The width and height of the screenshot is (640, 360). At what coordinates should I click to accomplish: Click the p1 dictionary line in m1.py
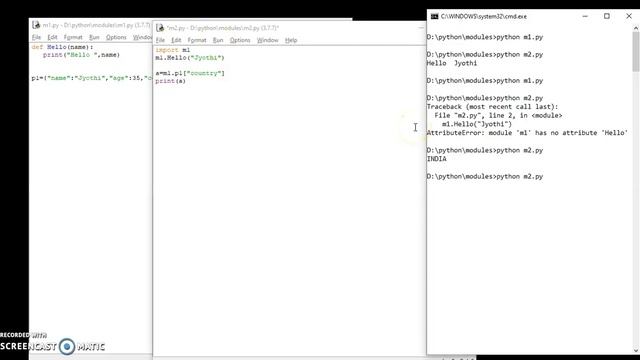point(92,78)
